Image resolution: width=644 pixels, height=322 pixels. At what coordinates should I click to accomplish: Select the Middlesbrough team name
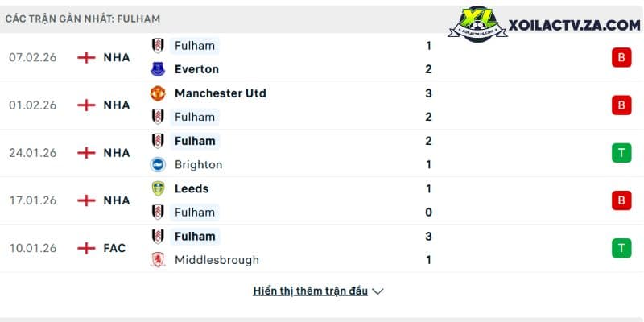pyautogui.click(x=217, y=260)
